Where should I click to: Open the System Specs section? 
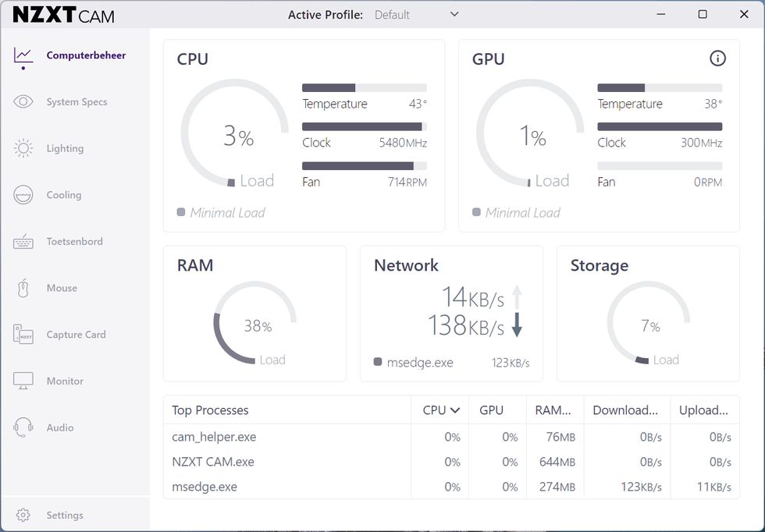[76, 102]
